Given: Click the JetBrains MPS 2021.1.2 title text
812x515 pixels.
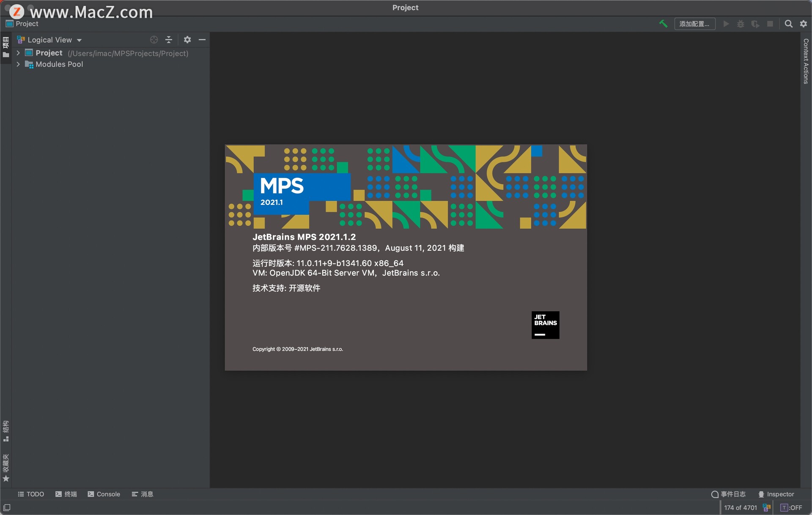Looking at the screenshot, I should pyautogui.click(x=304, y=237).
